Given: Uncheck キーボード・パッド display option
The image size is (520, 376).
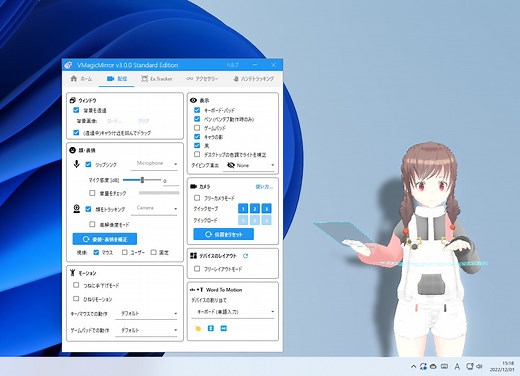Looking at the screenshot, I should click(x=197, y=110).
